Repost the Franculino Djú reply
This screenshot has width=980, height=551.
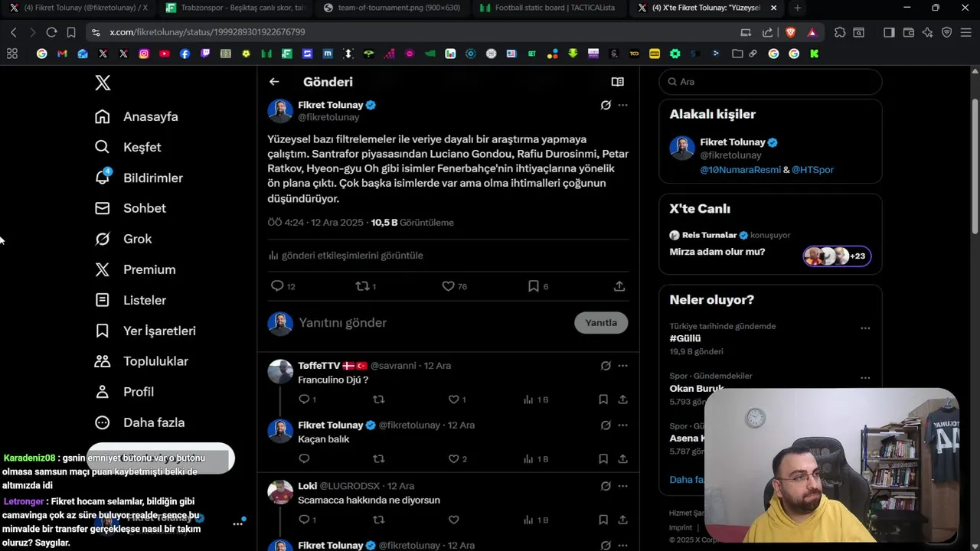click(x=378, y=399)
